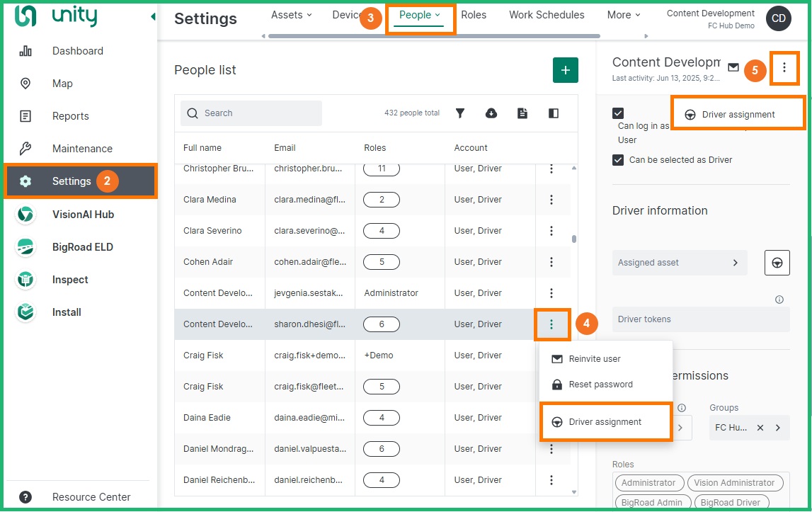The height and width of the screenshot is (512, 812).
Task: Choose Driver assignment in row context menu
Action: coord(605,422)
